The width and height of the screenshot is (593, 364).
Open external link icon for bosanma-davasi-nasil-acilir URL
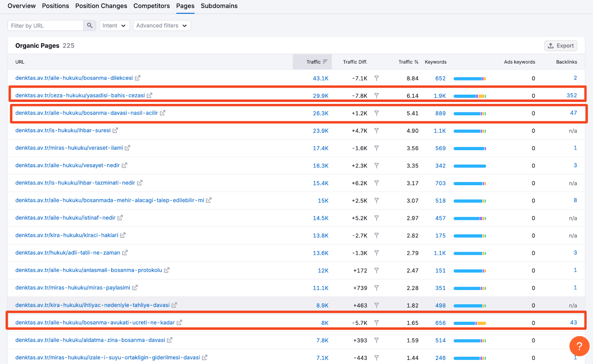click(162, 113)
